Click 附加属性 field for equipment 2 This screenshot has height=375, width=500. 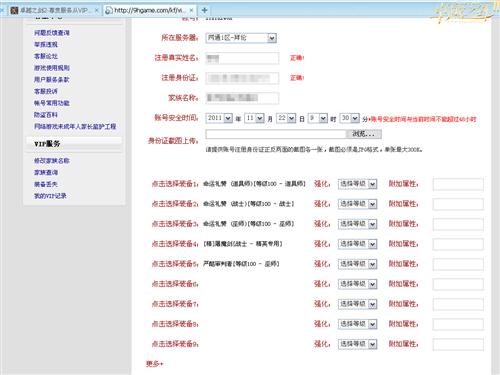coord(458,204)
